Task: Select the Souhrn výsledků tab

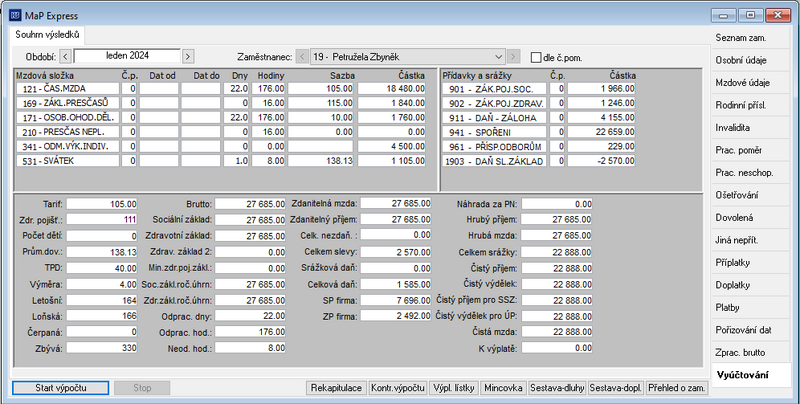Action: [x=47, y=35]
